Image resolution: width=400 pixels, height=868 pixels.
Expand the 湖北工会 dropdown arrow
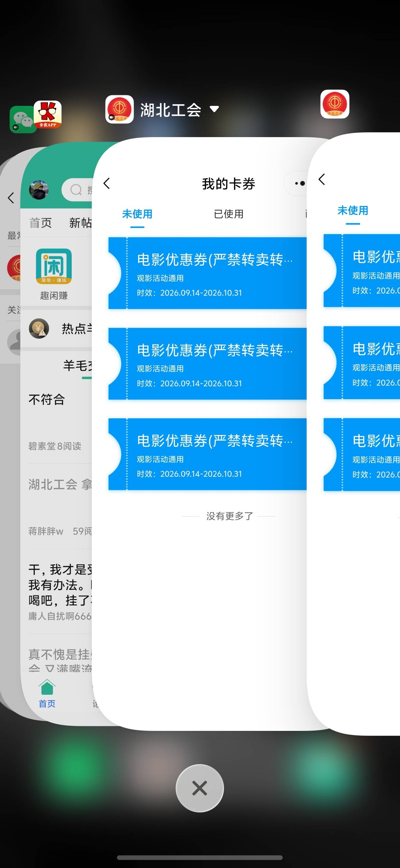pyautogui.click(x=214, y=109)
